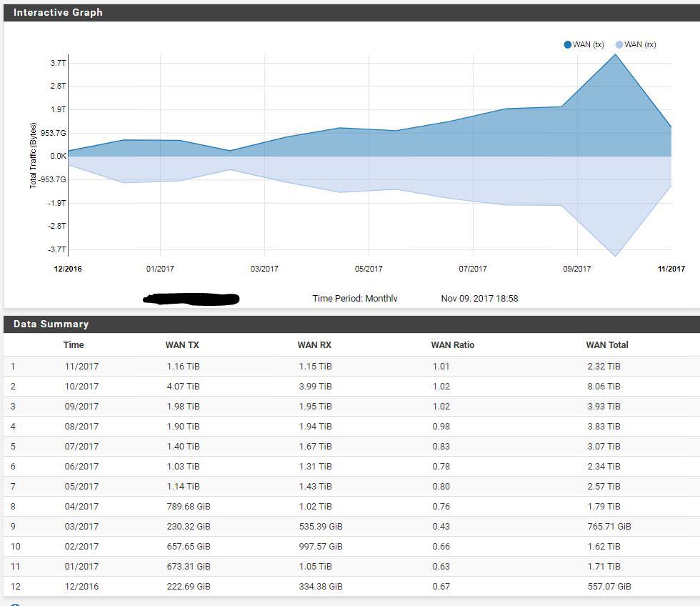Toggle the WAN (tx) graph area visibility
This screenshot has height=606, width=700.
click(x=582, y=44)
